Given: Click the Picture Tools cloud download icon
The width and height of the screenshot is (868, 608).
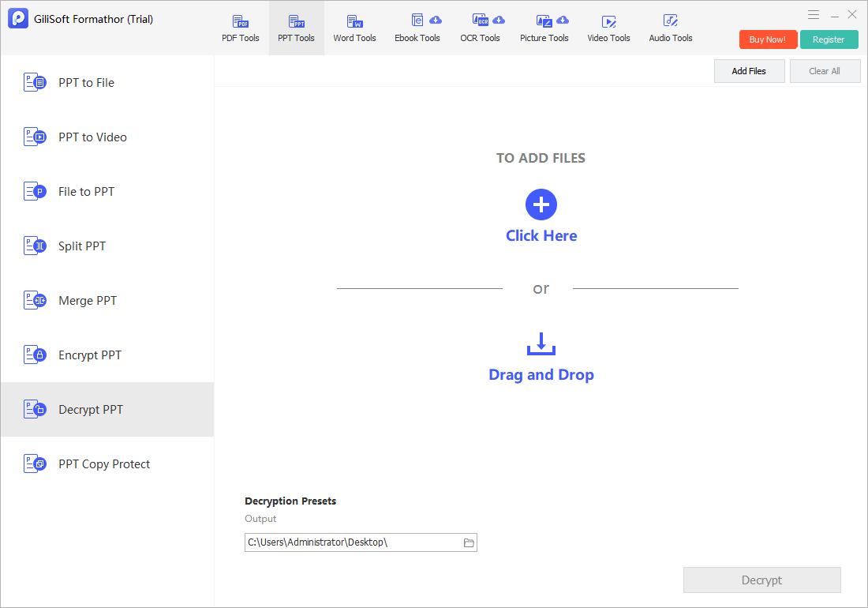Looking at the screenshot, I should coord(563,21).
